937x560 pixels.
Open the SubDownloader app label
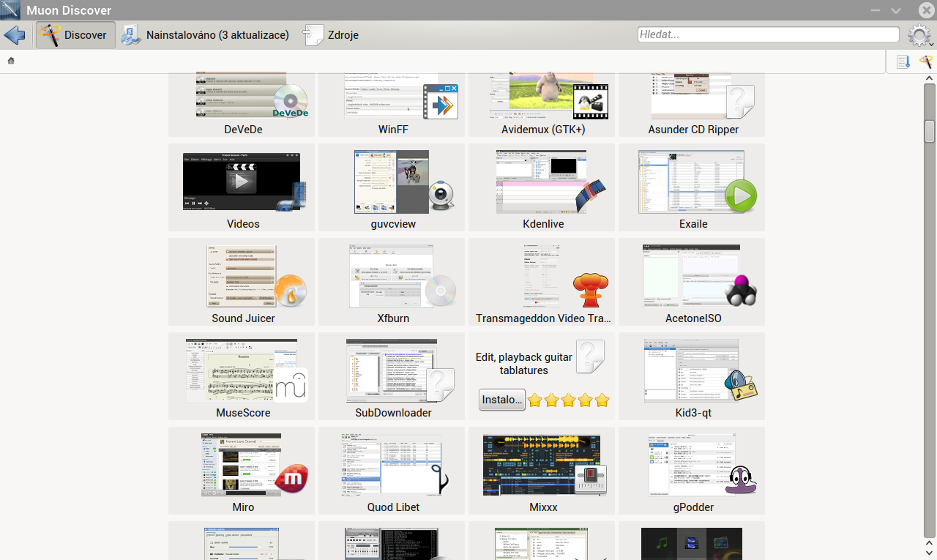[393, 413]
